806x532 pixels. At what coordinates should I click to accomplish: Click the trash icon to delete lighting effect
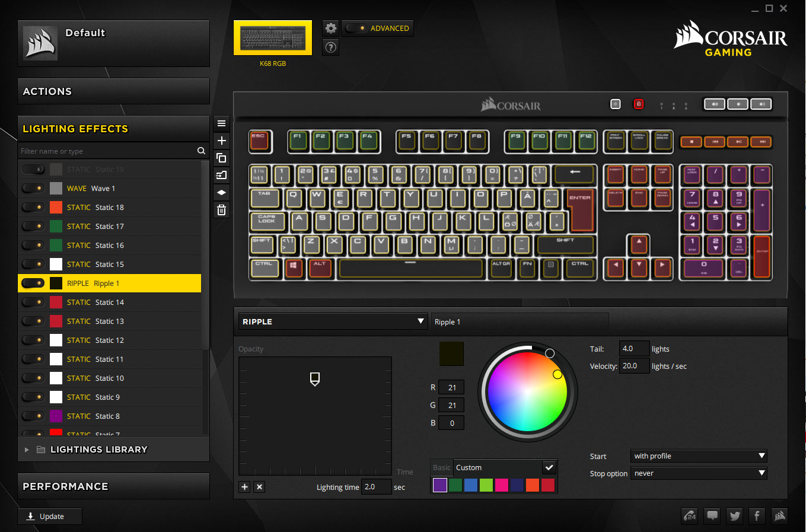[221, 210]
